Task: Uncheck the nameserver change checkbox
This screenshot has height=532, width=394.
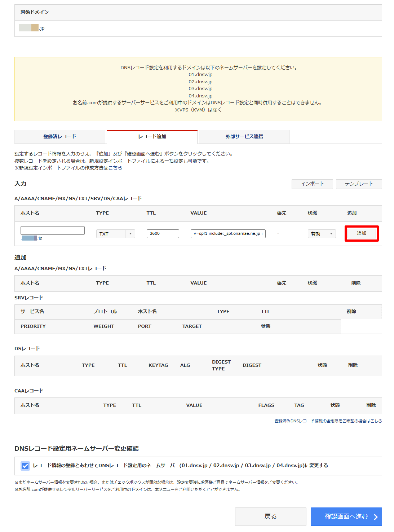Action: [25, 466]
